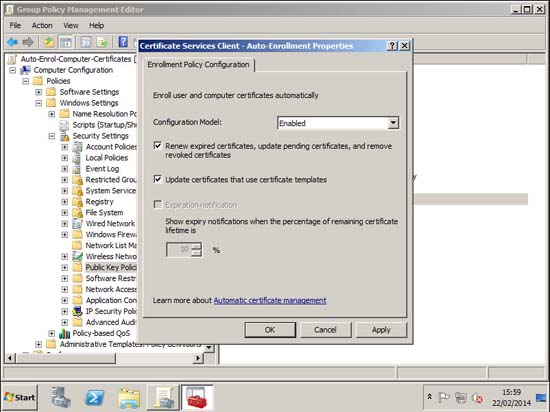This screenshot has width=550, height=412.
Task: Click the Computer Configuration icon
Action: pos(25,70)
